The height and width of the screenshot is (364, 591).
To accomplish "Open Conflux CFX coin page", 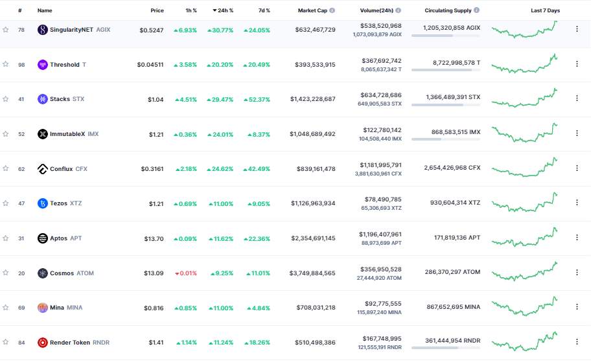I will [69, 169].
